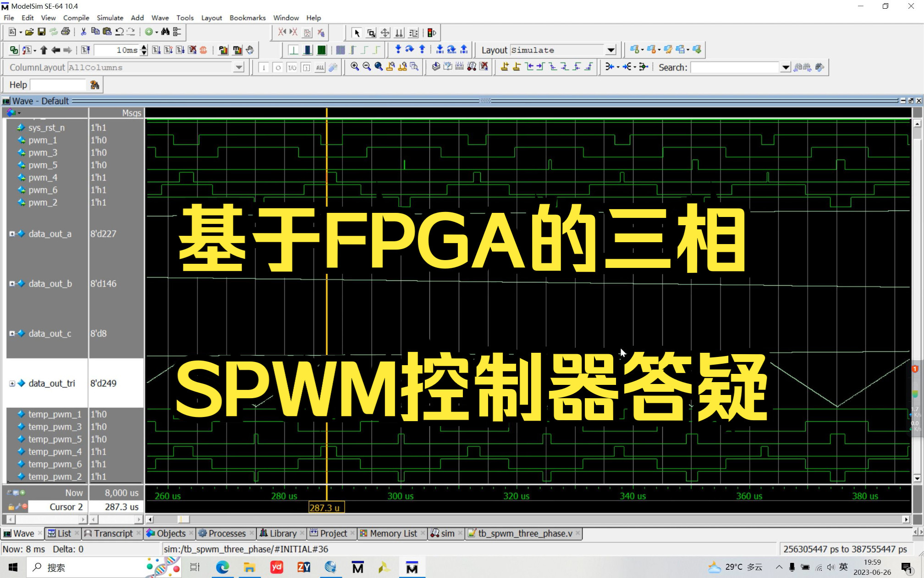Click the traffic light icon in toolbar

point(432,33)
